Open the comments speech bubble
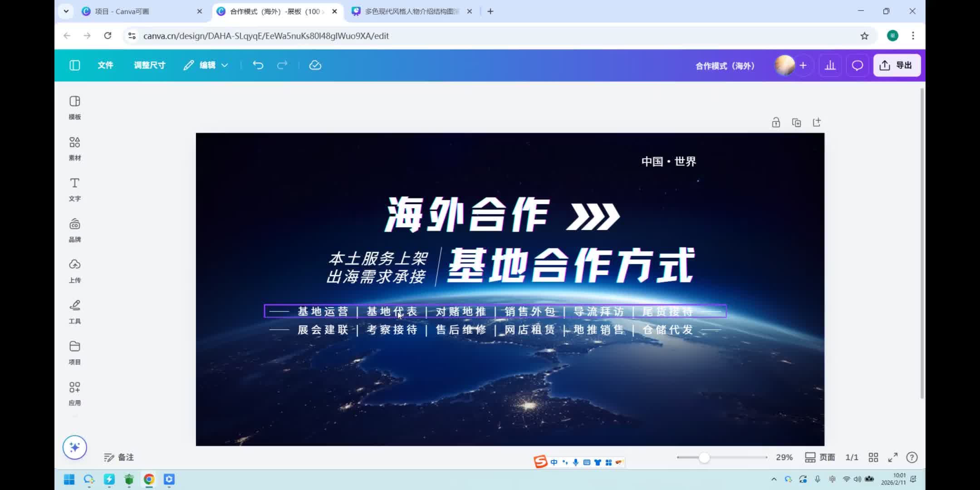Image resolution: width=980 pixels, height=490 pixels. point(857,65)
